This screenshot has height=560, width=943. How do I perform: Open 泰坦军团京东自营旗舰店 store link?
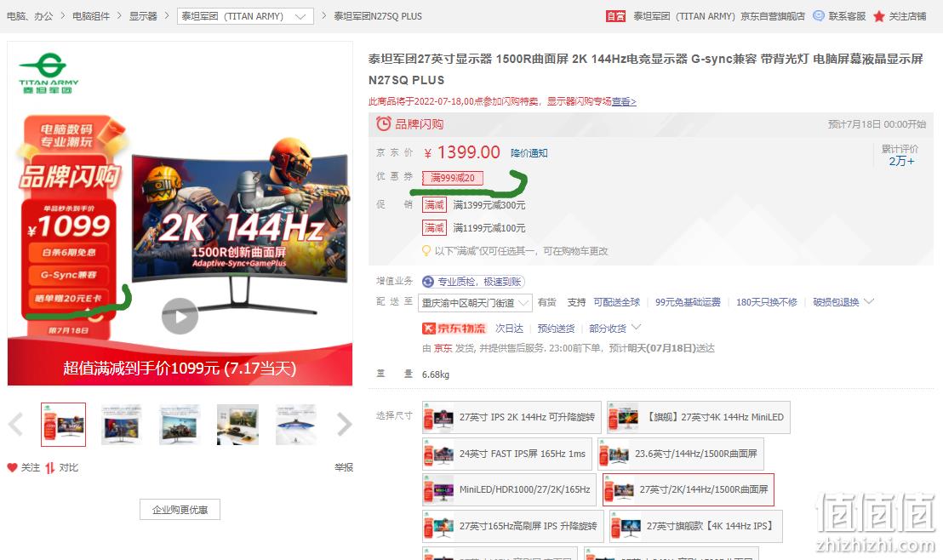click(719, 16)
